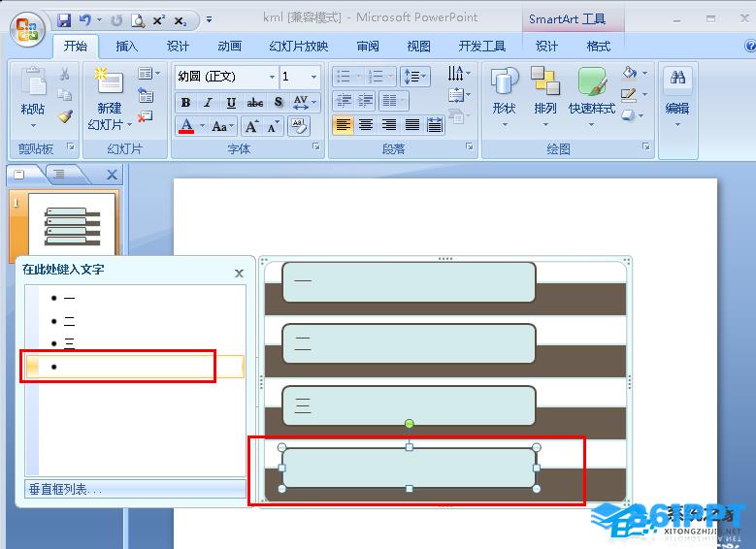Clear all text formatting
This screenshot has width=756, height=549.
(299, 126)
